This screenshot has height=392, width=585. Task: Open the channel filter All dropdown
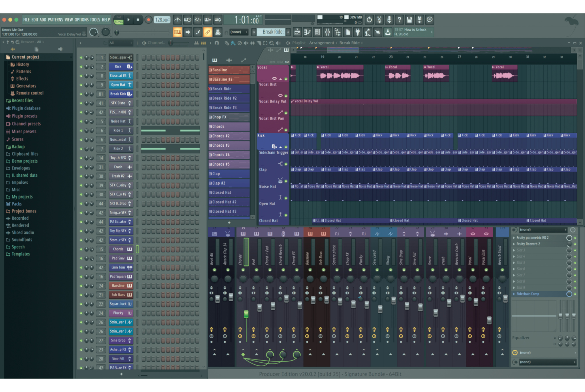click(x=121, y=43)
